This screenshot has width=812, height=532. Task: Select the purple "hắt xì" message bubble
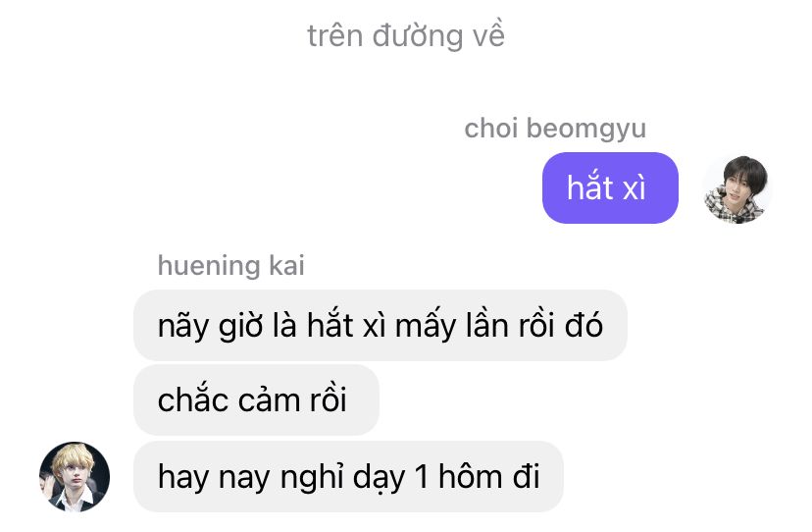[x=610, y=187]
